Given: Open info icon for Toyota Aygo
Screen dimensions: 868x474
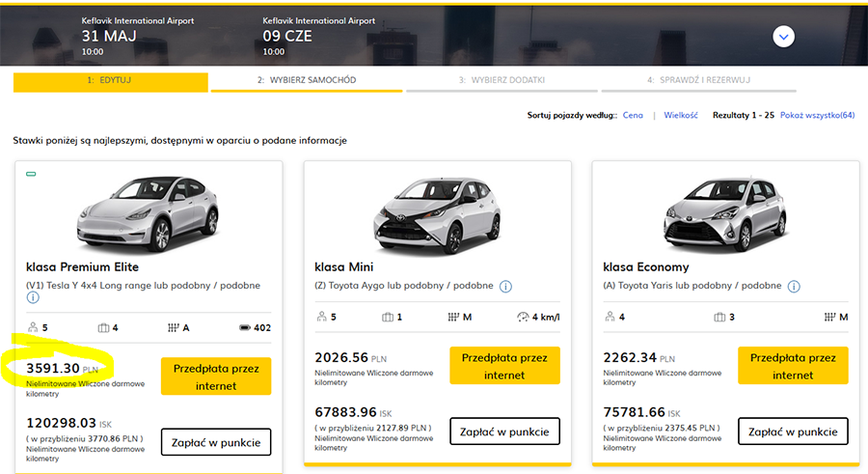Looking at the screenshot, I should tap(505, 287).
